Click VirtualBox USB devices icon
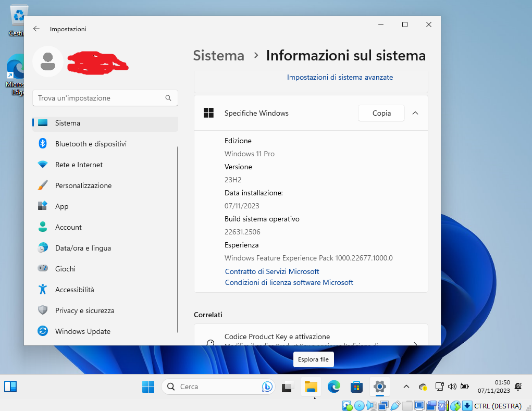The width and height of the screenshot is (532, 411). 395,406
